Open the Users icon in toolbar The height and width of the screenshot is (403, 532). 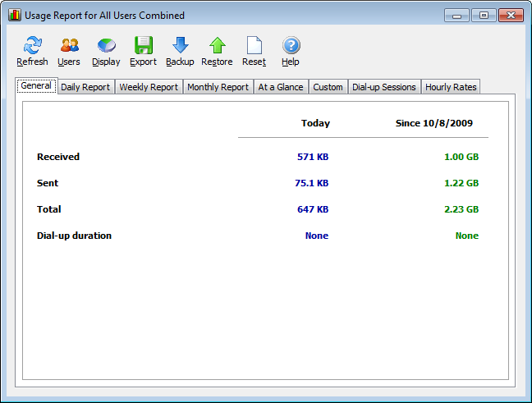coord(70,45)
